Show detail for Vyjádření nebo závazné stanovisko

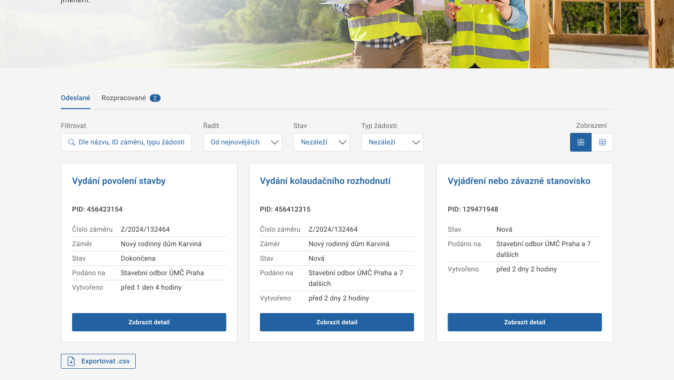524,322
